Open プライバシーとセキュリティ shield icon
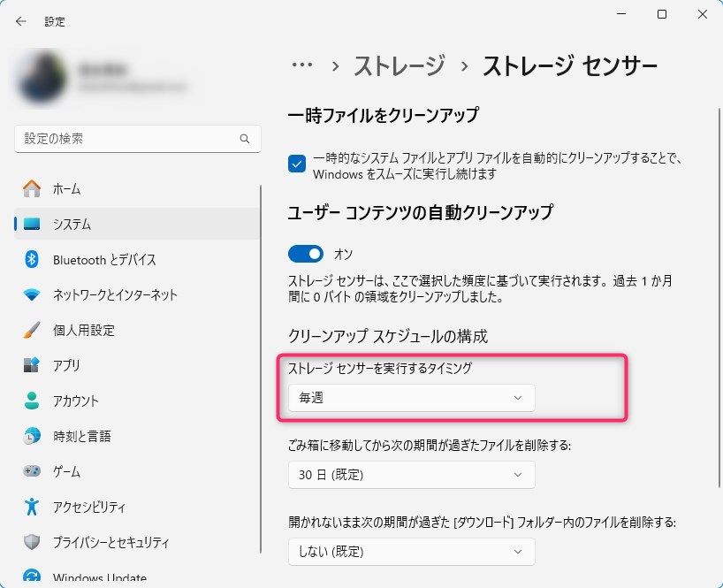 coord(32,542)
